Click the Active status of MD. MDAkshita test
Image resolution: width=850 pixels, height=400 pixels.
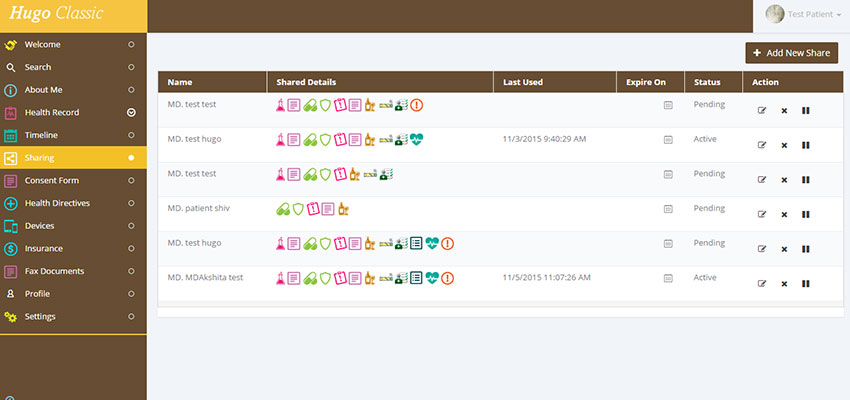[705, 278]
